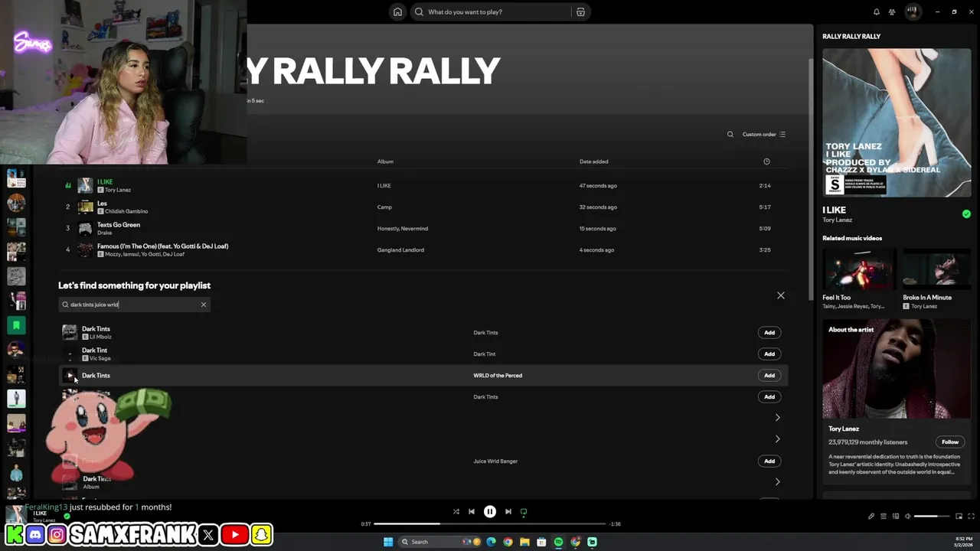
Task: Go to Spotify Home icon
Action: (397, 11)
